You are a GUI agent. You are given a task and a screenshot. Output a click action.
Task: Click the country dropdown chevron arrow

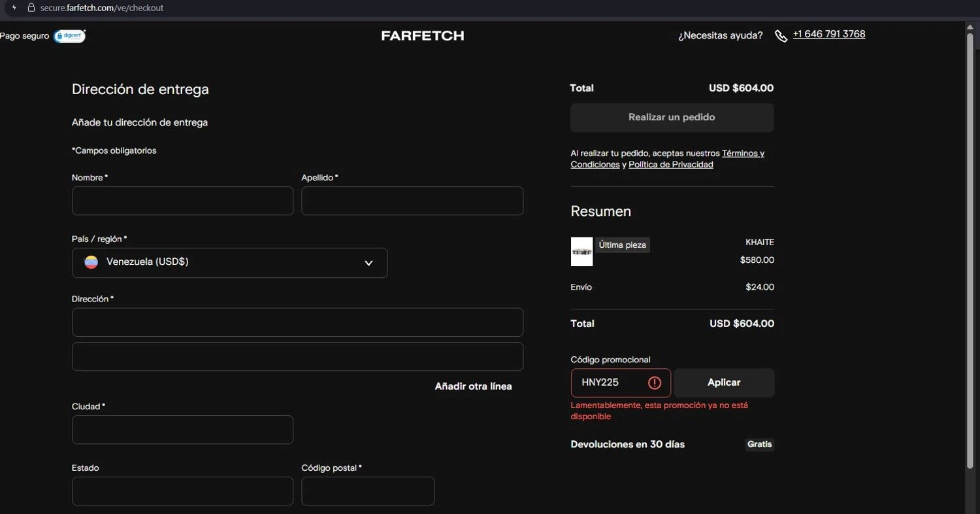[x=368, y=263]
